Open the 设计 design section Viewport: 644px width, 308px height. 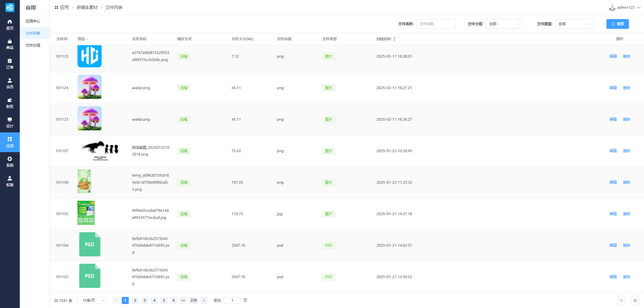tap(10, 122)
